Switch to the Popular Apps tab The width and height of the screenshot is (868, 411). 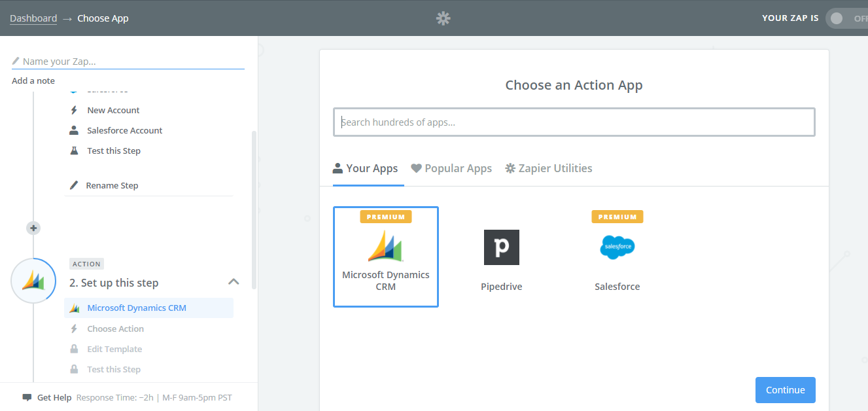click(451, 169)
